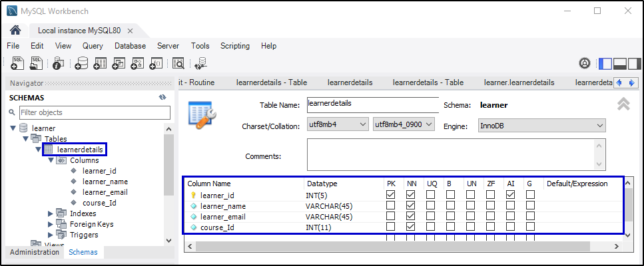This screenshot has width=644, height=266.
Task: Click the columns grid horizontal scrollbar
Action: (392, 246)
